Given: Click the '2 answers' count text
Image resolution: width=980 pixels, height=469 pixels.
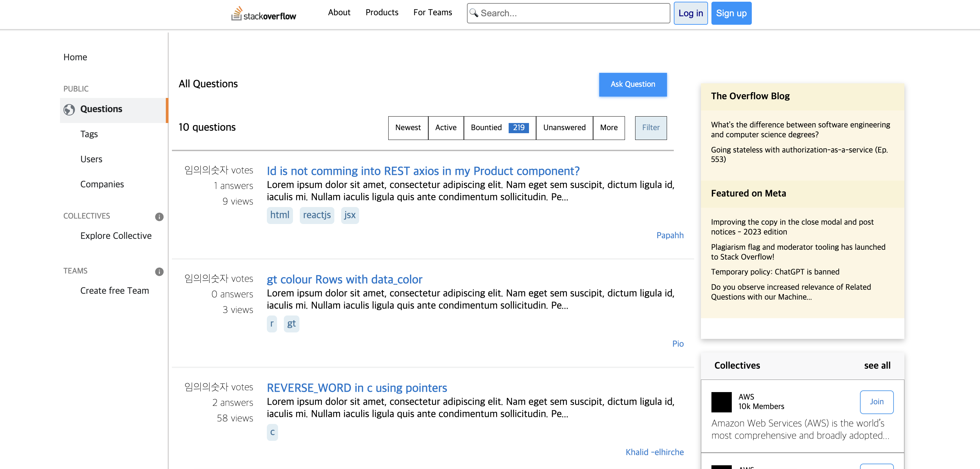Looking at the screenshot, I should [x=232, y=403].
